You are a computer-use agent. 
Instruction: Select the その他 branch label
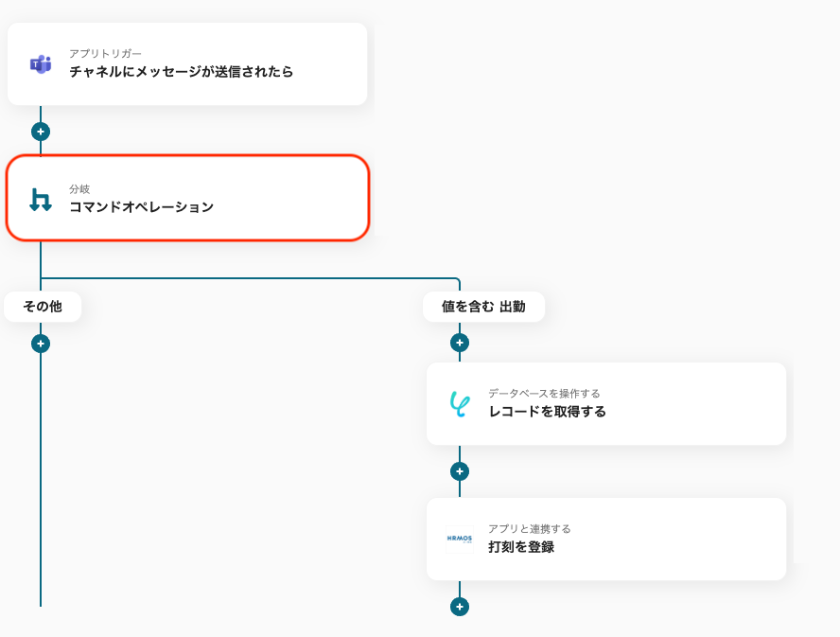pos(43,307)
